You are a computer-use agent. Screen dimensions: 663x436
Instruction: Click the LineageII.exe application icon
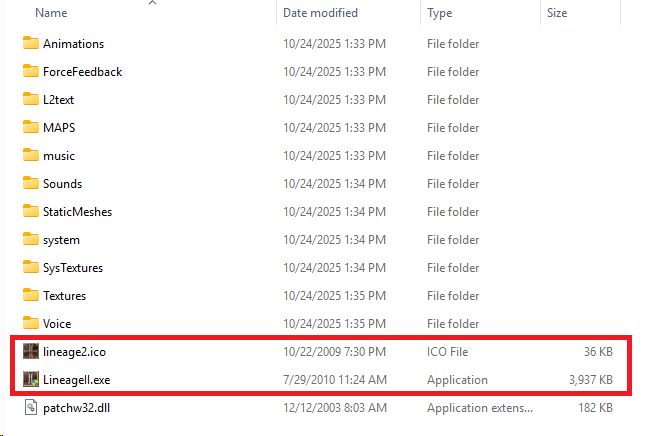click(30, 379)
